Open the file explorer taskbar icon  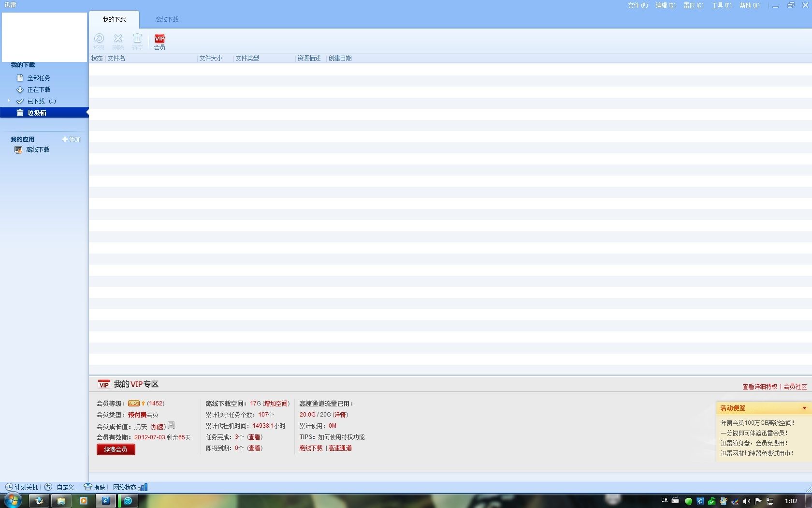61,501
